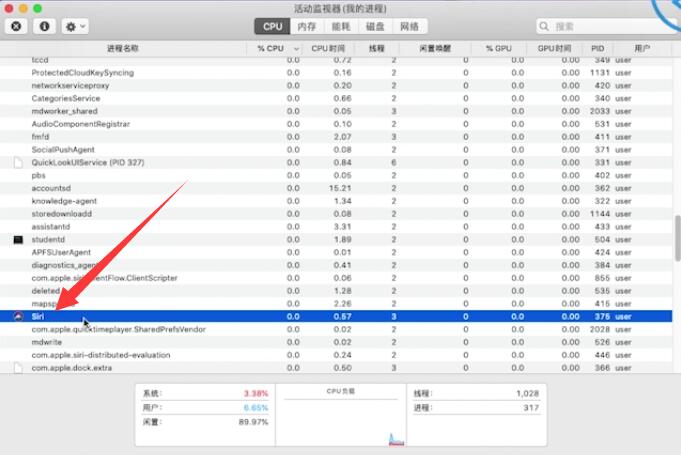The width and height of the screenshot is (681, 455).
Task: Sort by 进程名称 column header
Action: click(x=123, y=48)
